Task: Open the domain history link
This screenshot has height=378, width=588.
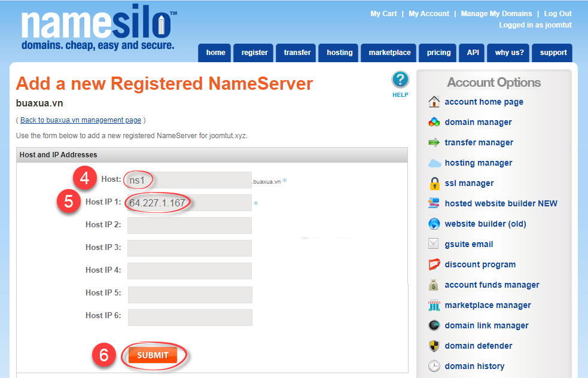Action: point(474,366)
